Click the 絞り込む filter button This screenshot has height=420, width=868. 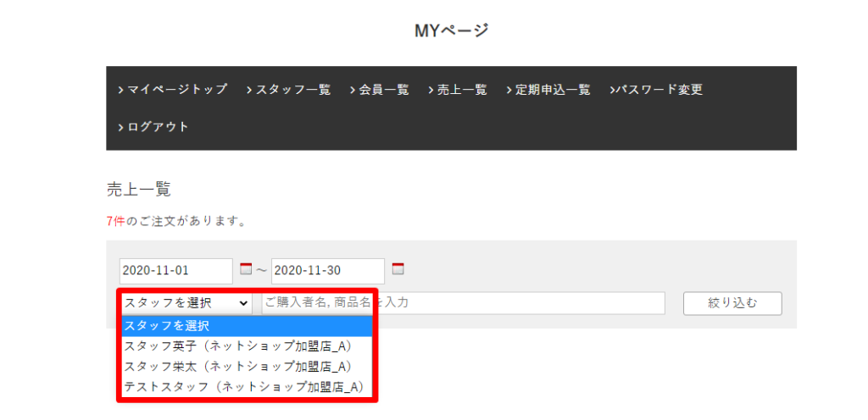click(x=732, y=303)
